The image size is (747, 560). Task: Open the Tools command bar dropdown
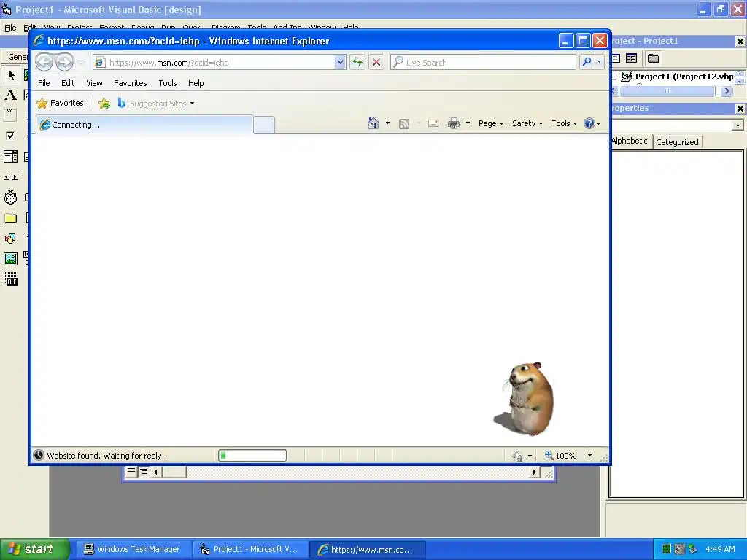coord(564,123)
